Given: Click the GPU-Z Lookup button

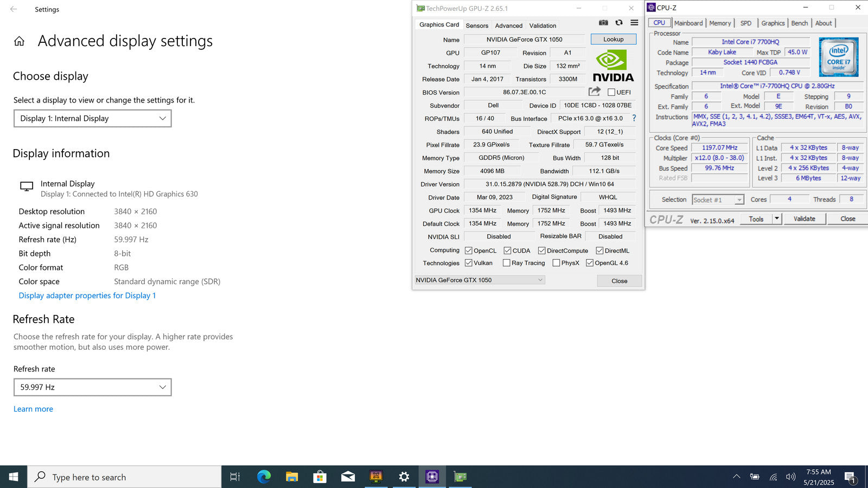Looking at the screenshot, I should coord(613,39).
